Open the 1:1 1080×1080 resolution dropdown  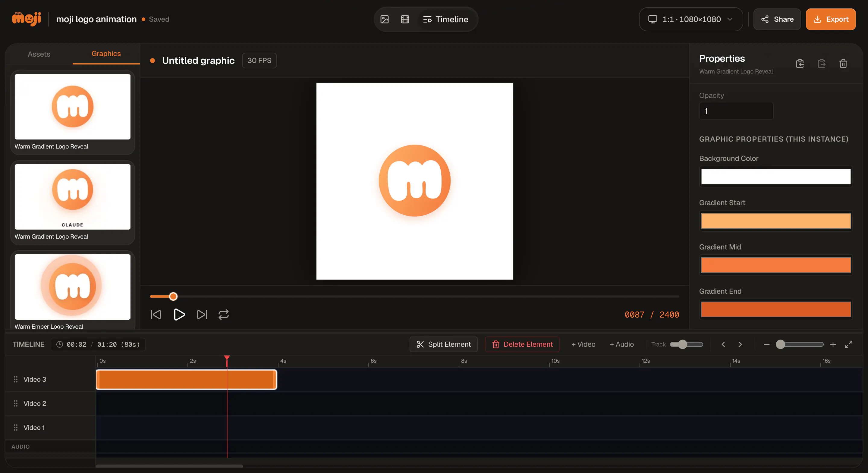click(x=691, y=19)
